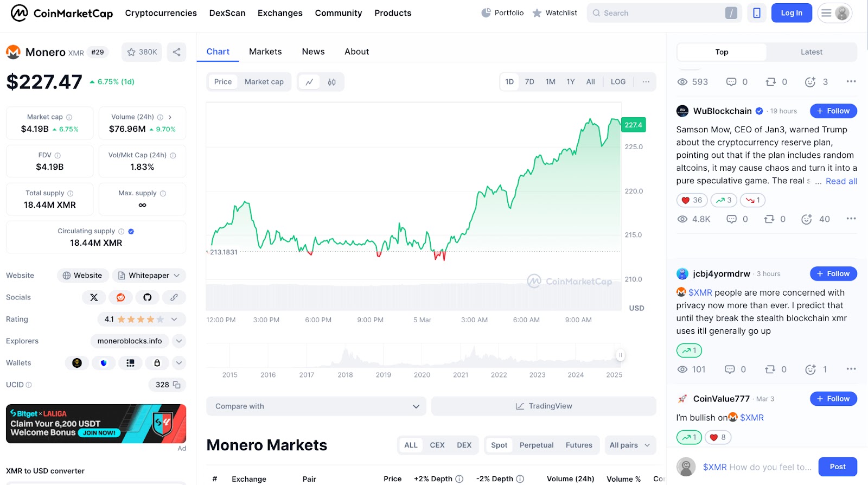Screen dimensions: 868x485
Task: Click the Log In button
Action: (792, 13)
